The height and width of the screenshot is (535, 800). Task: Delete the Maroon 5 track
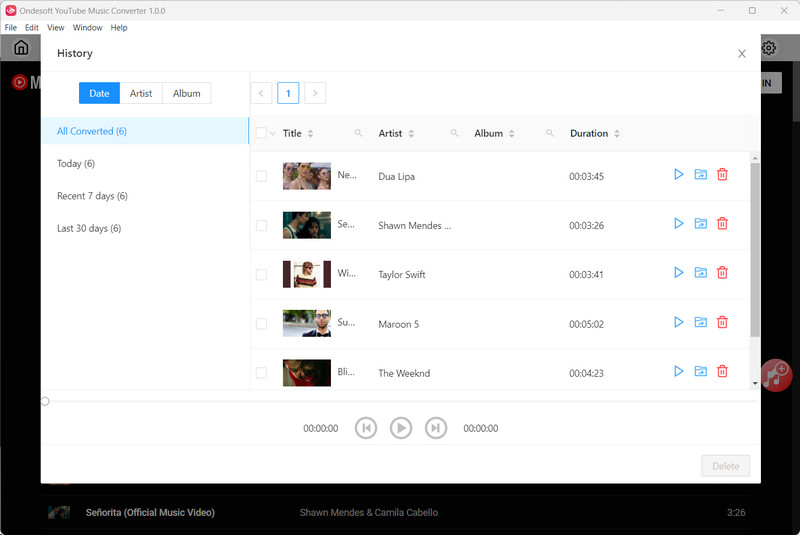click(722, 322)
